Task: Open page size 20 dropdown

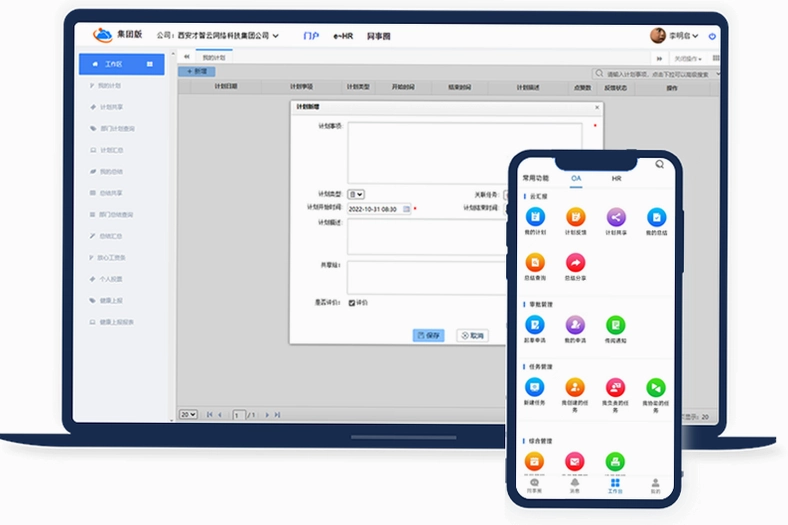Action: (188, 414)
